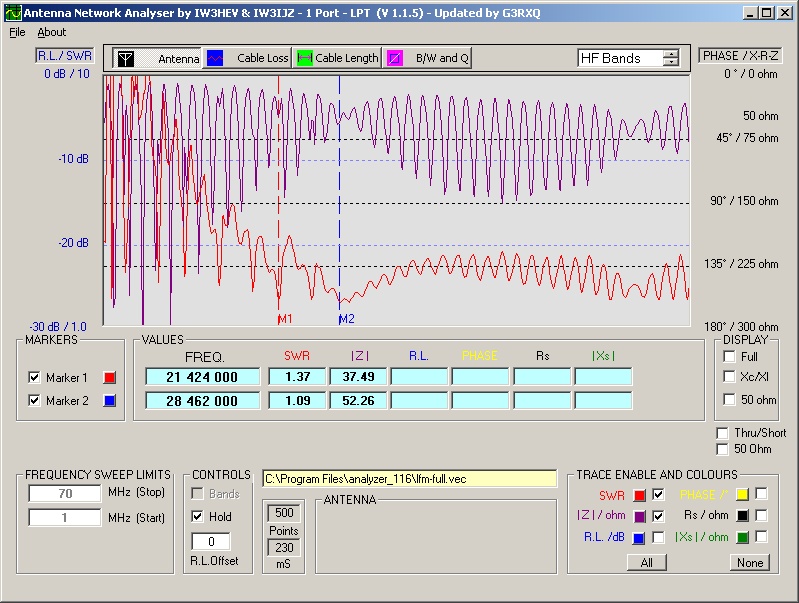
Task: Change the SWR trace red colour swatch
Action: [639, 494]
